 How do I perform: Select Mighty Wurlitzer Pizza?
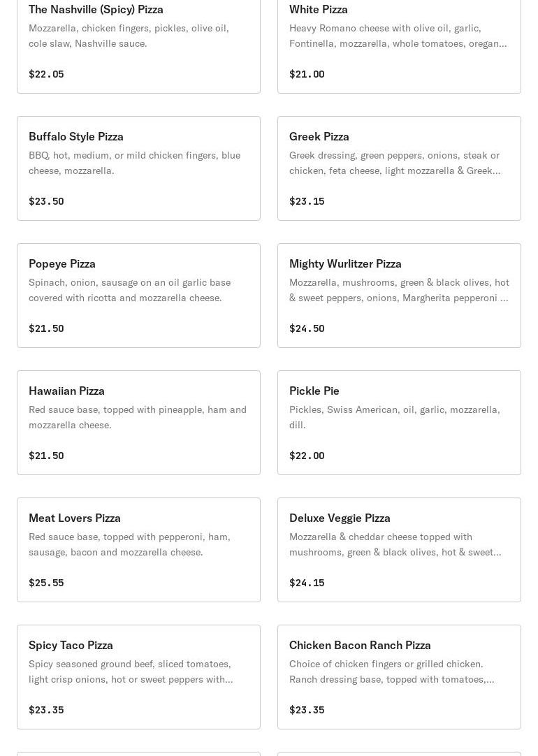(x=345, y=263)
